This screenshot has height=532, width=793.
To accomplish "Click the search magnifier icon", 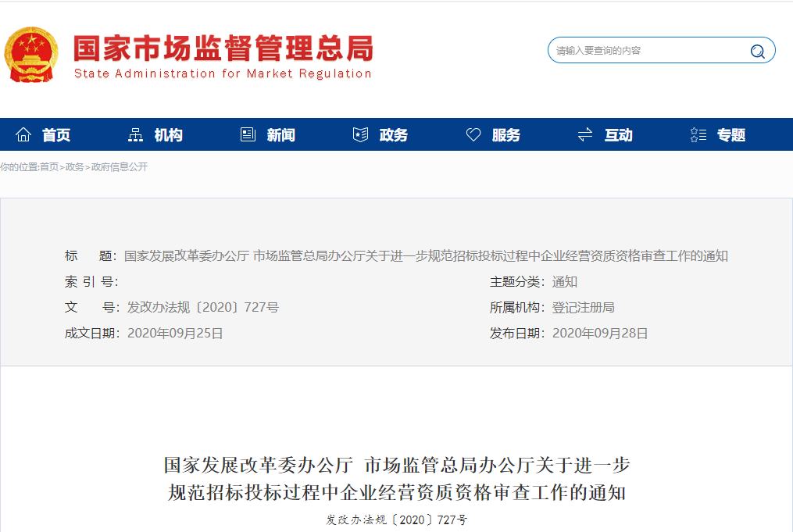I will pyautogui.click(x=757, y=51).
